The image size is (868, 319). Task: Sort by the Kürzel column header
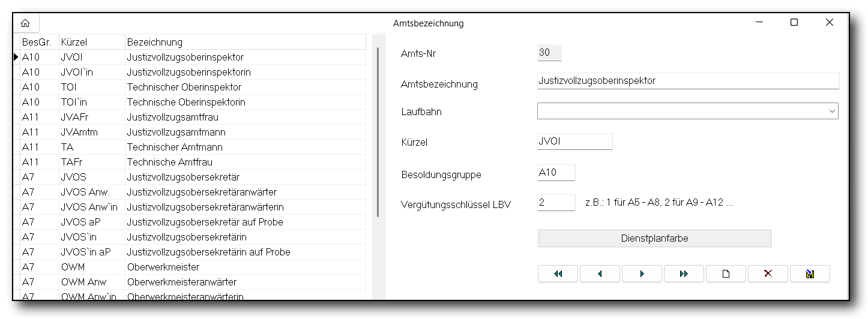click(91, 42)
